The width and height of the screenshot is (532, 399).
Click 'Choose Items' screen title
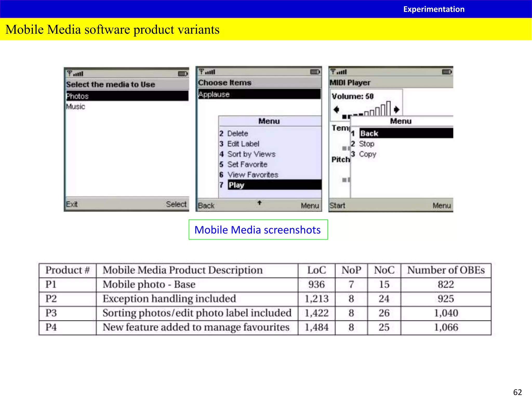coord(225,83)
